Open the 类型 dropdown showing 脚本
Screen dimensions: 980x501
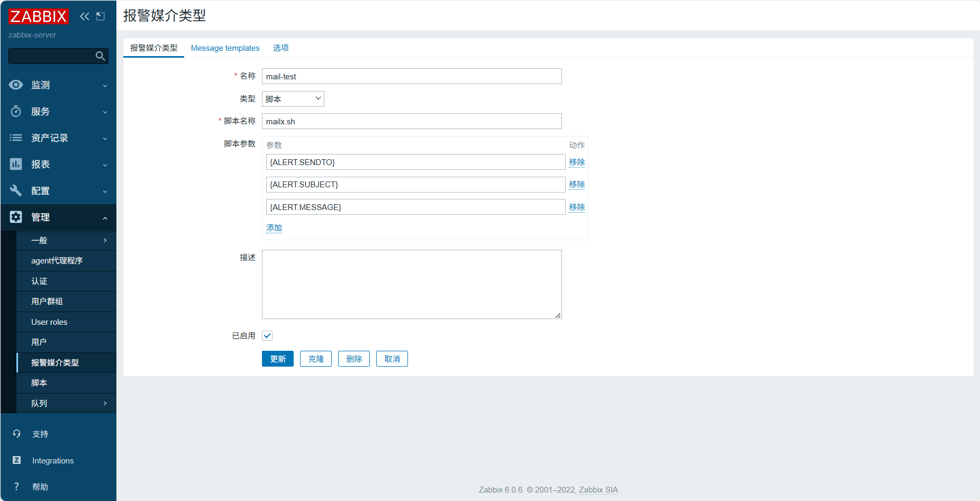tap(293, 99)
